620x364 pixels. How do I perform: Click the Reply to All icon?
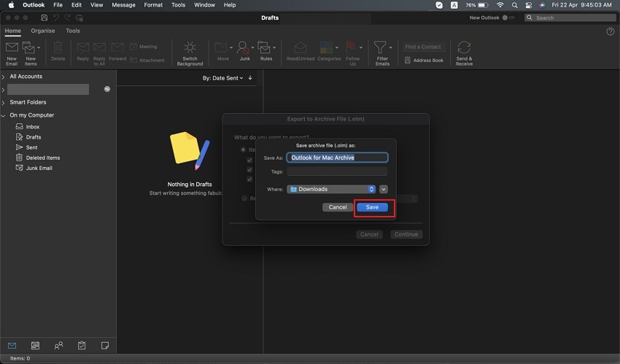[x=99, y=47]
